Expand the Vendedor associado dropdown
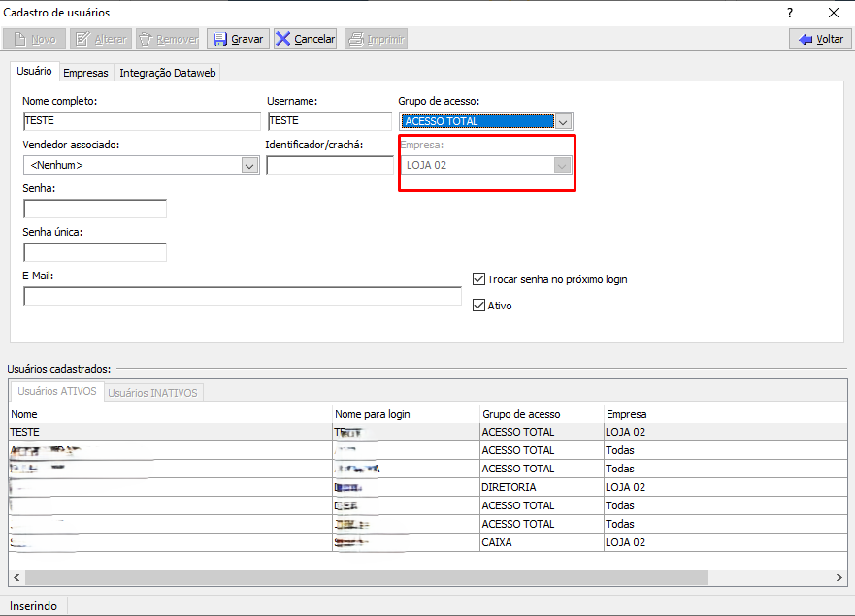 pos(249,165)
